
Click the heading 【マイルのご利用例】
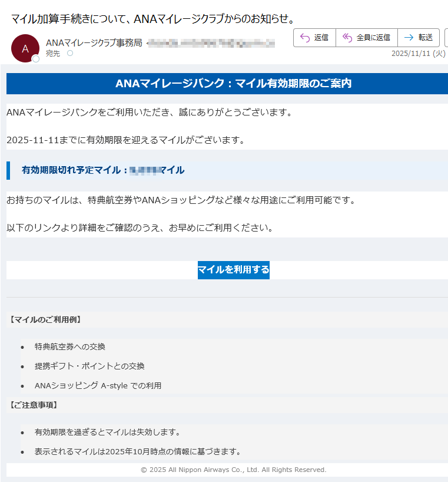(x=45, y=320)
